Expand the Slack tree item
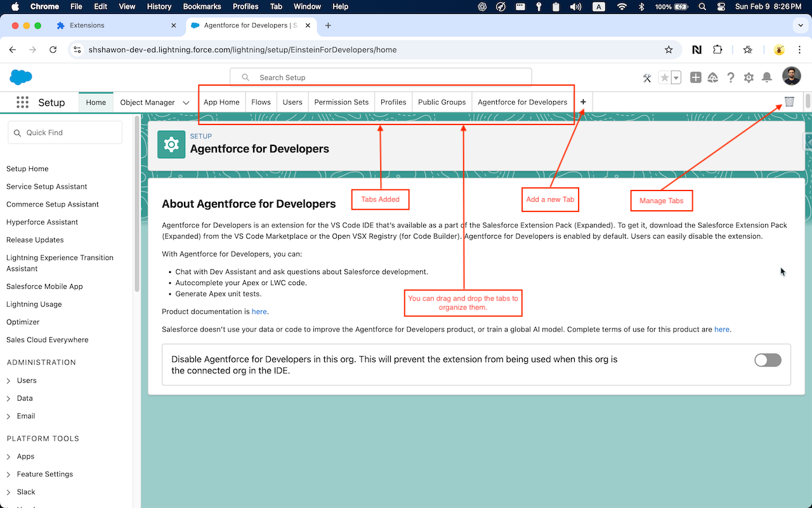This screenshot has height=508, width=812. point(9,492)
